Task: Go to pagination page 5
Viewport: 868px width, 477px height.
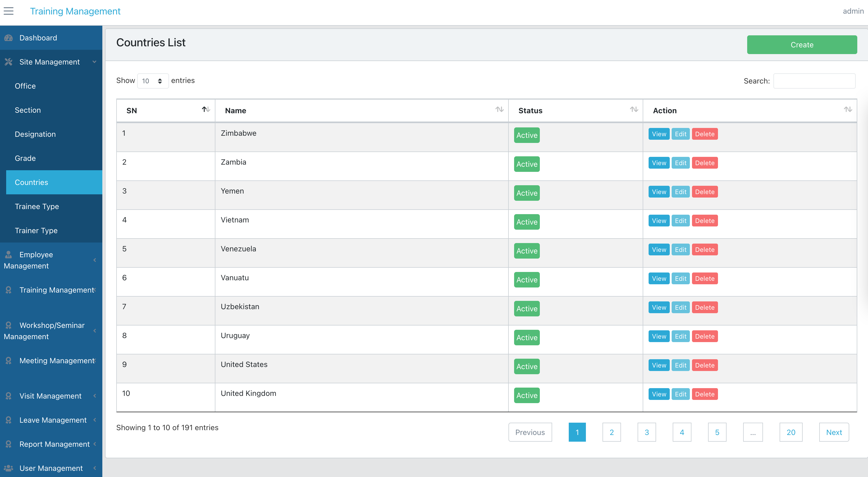Action: coord(717,432)
